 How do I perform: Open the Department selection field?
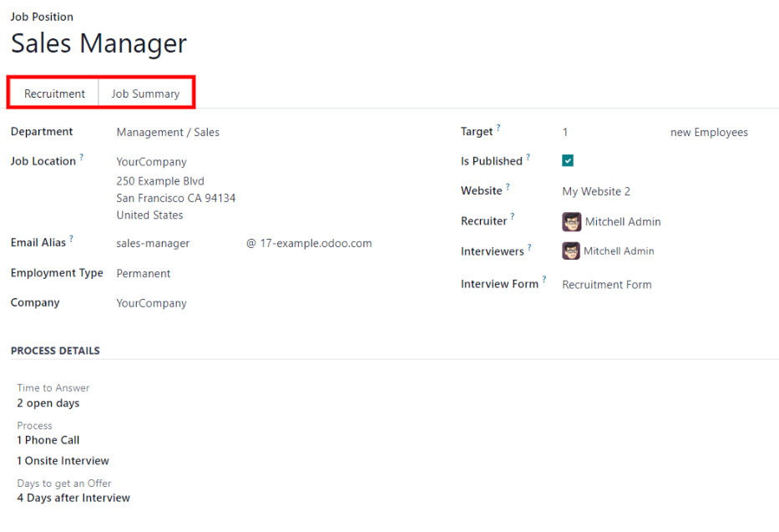pyautogui.click(x=168, y=131)
